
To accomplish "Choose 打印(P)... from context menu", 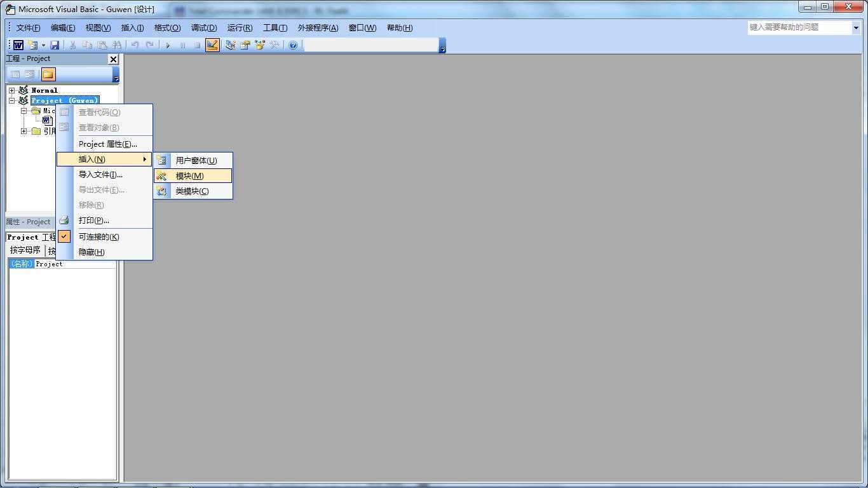I will coord(105,220).
